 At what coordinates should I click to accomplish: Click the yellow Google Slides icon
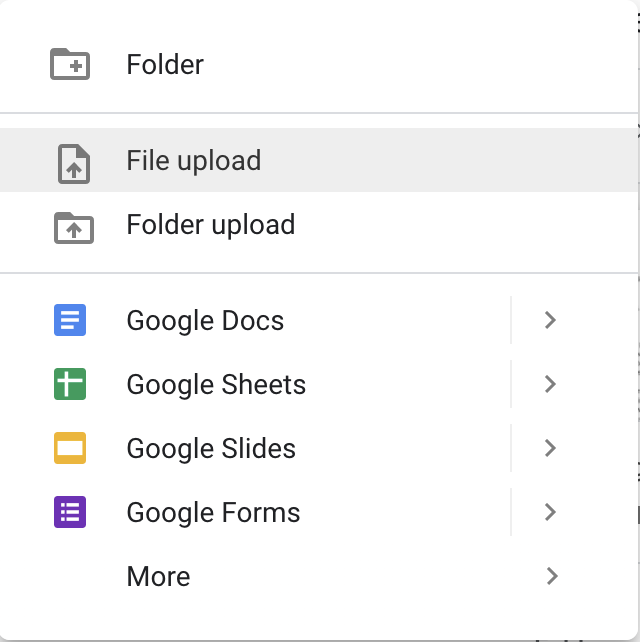(x=70, y=448)
